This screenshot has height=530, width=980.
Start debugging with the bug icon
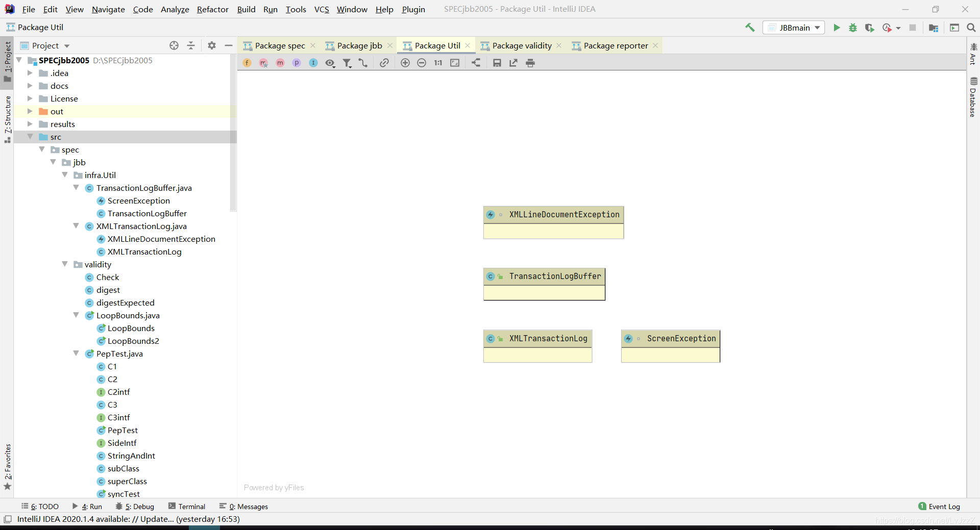point(853,28)
